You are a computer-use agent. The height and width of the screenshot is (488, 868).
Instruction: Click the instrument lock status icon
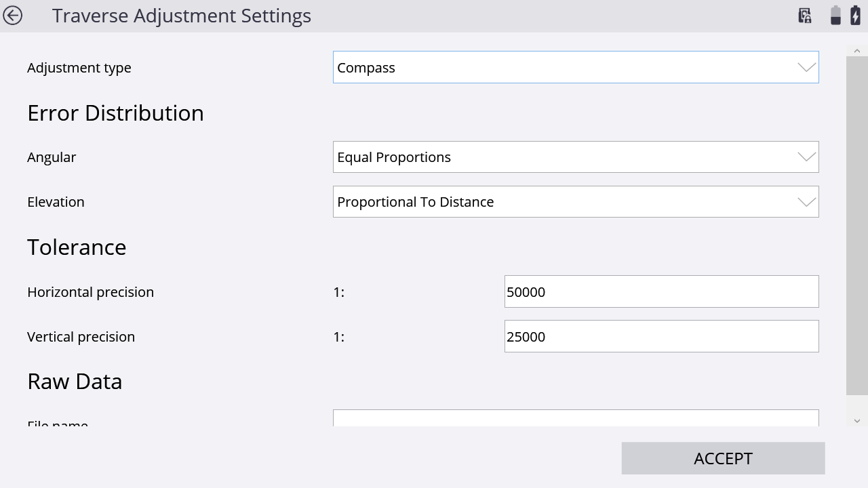[x=805, y=16]
